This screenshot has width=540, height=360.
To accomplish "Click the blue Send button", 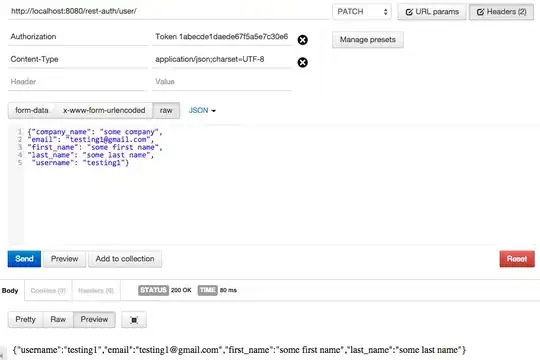I will [x=24, y=259].
